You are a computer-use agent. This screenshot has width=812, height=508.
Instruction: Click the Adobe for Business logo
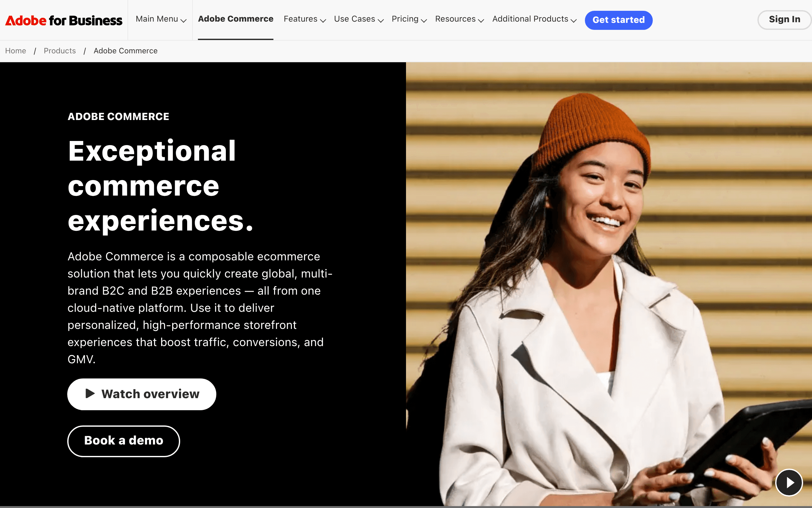click(64, 21)
